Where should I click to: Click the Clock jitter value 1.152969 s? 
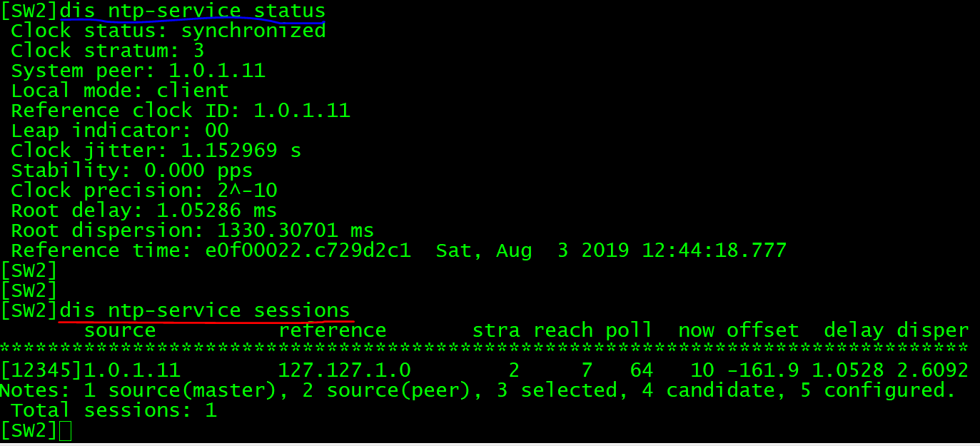pos(241,151)
